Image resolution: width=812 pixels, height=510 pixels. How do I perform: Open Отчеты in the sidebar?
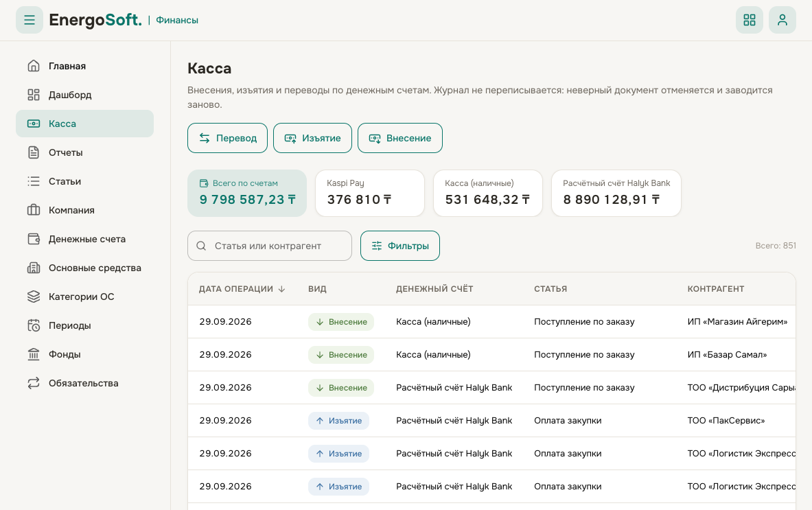click(x=85, y=152)
